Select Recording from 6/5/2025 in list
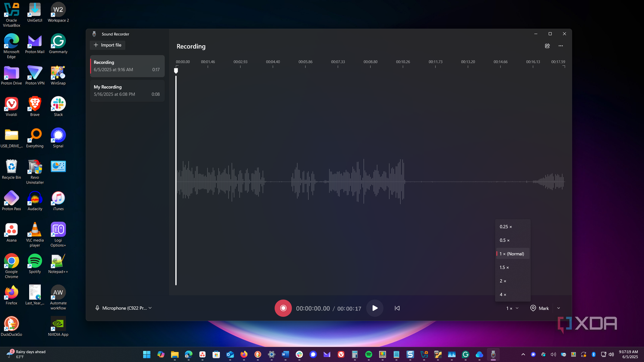The width and height of the screenshot is (644, 362). 127,66
